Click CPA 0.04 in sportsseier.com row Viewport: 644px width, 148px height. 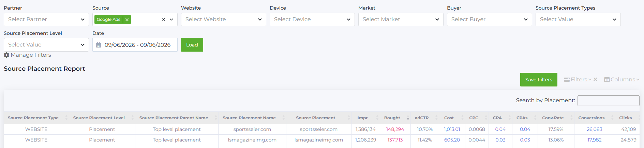[x=500, y=129]
